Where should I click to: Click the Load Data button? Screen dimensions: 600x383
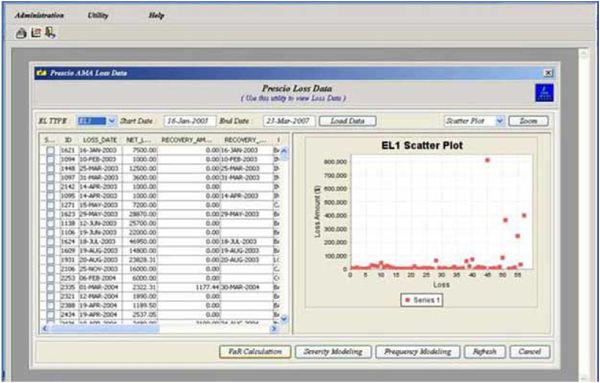pyautogui.click(x=347, y=121)
